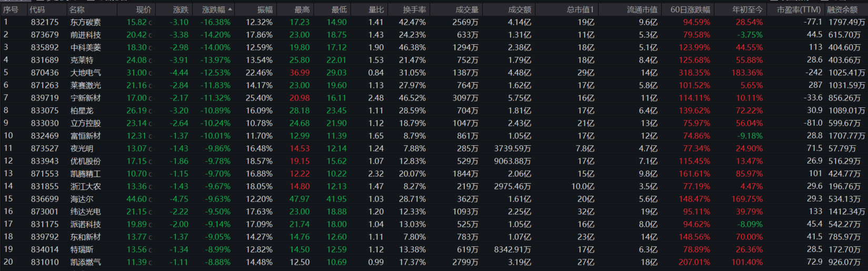868x271 pixels.
Task: Sort by 代码 column header
Action: tap(37, 9)
